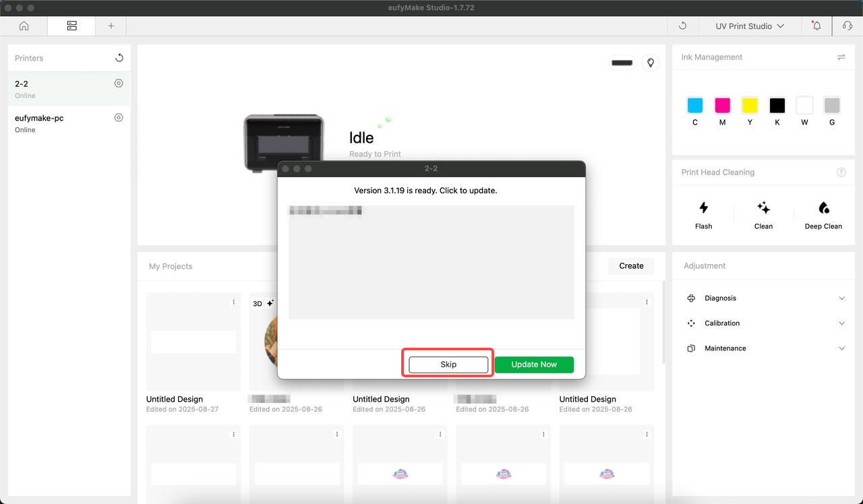This screenshot has height=504, width=863.
Task: Click the green Update Now button
Action: tap(534, 365)
